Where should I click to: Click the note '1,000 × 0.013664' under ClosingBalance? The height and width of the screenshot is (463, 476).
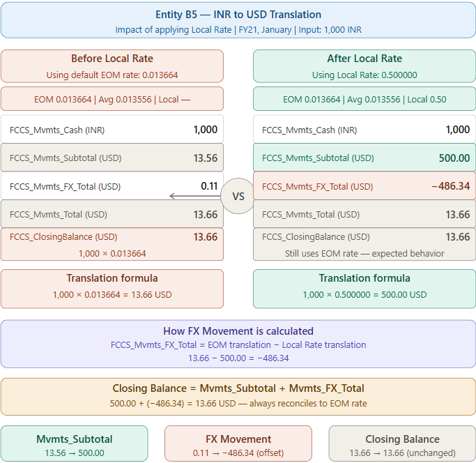tap(112, 253)
